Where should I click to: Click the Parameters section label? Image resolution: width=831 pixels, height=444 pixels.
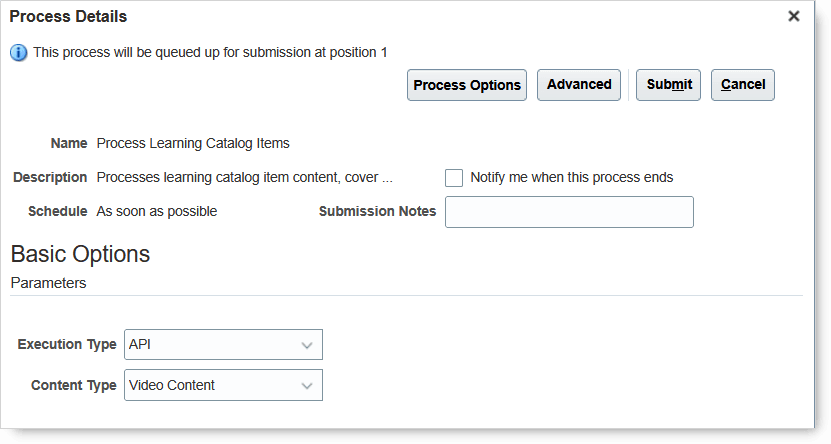48,283
